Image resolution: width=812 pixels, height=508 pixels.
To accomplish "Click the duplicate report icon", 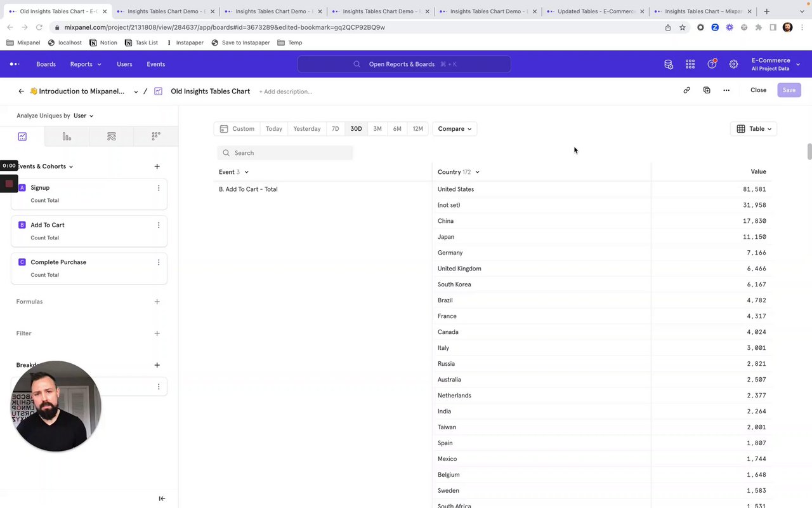I will pos(707,90).
